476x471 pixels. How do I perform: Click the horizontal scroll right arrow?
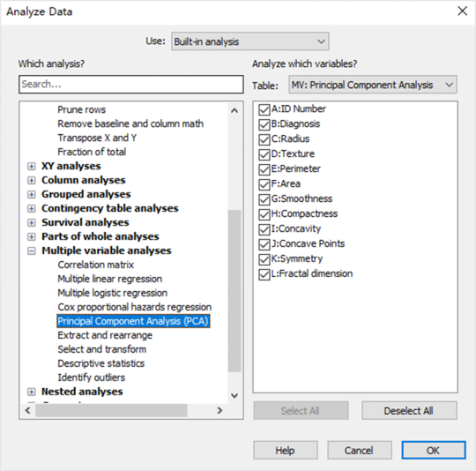[219, 410]
